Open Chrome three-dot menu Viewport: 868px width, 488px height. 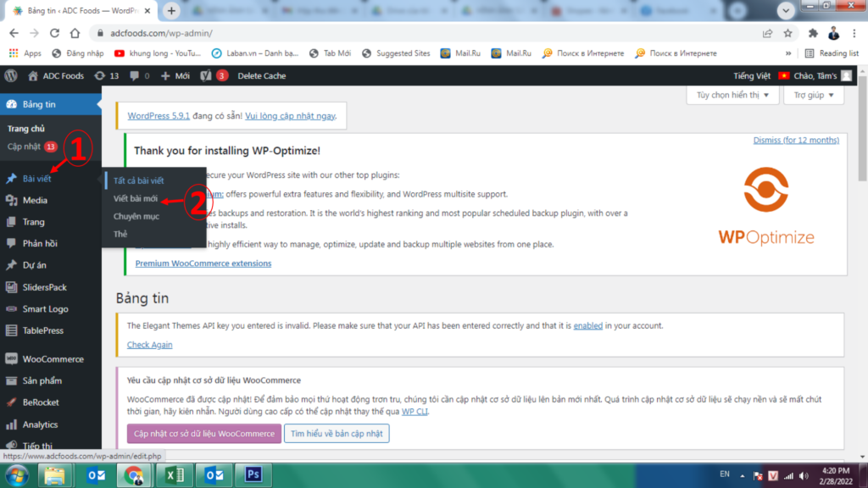pyautogui.click(x=854, y=33)
